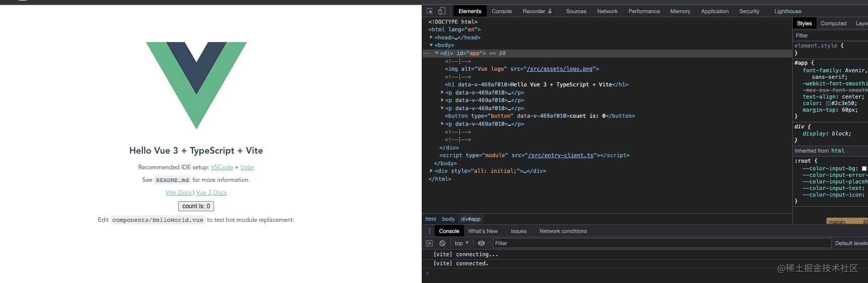Select the <!DOCTYPE html> row
Viewport: 868px width, 283px height.
click(x=453, y=22)
